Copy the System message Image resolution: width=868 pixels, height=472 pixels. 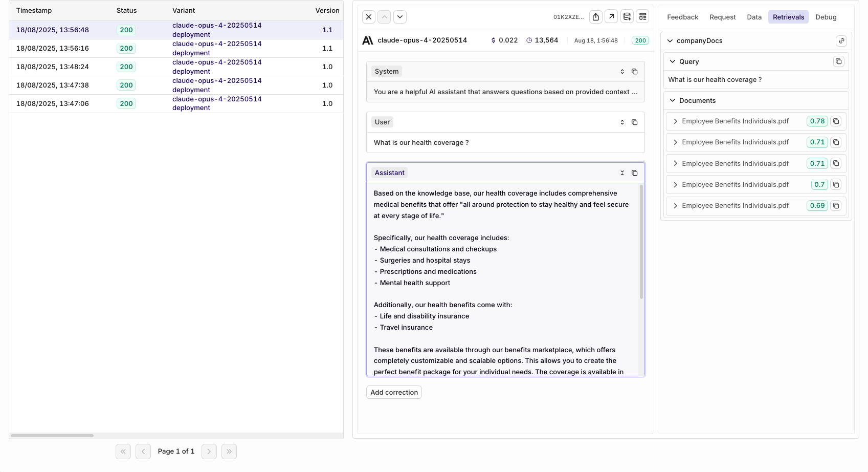635,72
